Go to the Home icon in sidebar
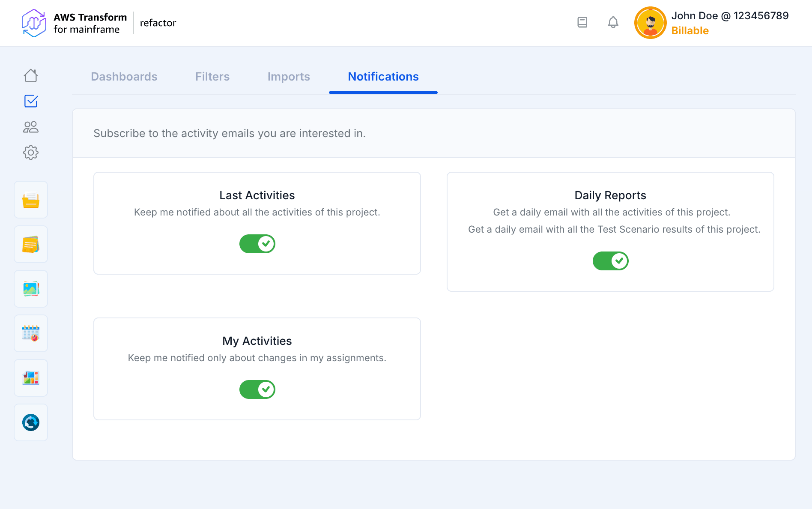The image size is (812, 509). [x=31, y=76]
